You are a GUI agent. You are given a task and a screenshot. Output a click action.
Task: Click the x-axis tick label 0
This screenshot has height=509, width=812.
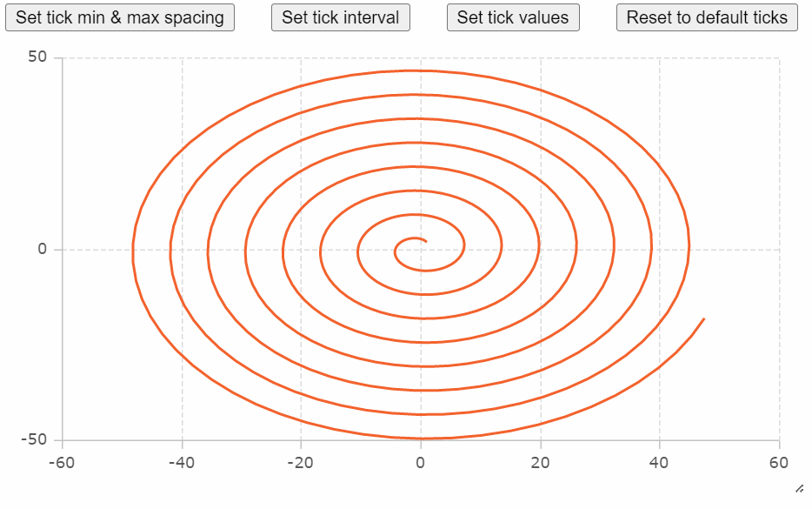click(x=421, y=462)
